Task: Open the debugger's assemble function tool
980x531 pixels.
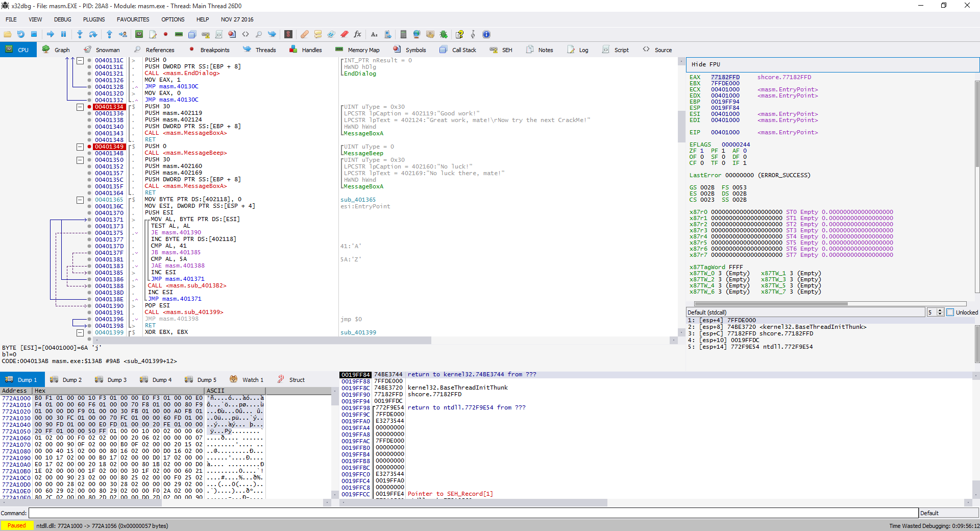Action: [374, 34]
